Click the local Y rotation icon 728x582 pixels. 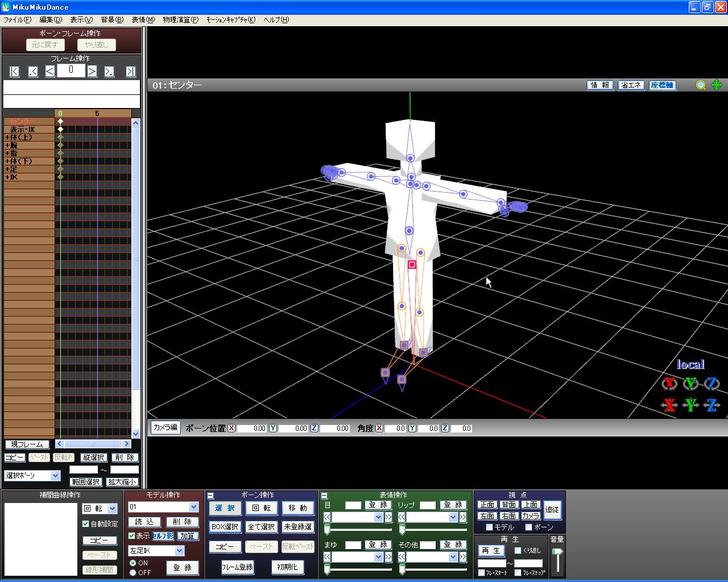coord(690,383)
